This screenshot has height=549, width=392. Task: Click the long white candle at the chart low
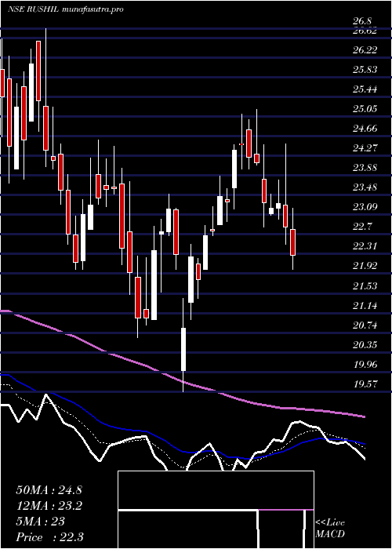[x=183, y=349]
